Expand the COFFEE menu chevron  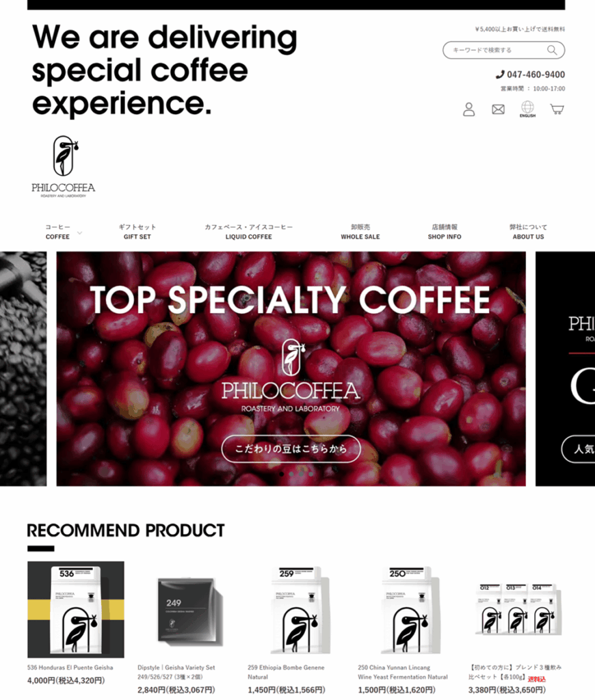pos(79,232)
